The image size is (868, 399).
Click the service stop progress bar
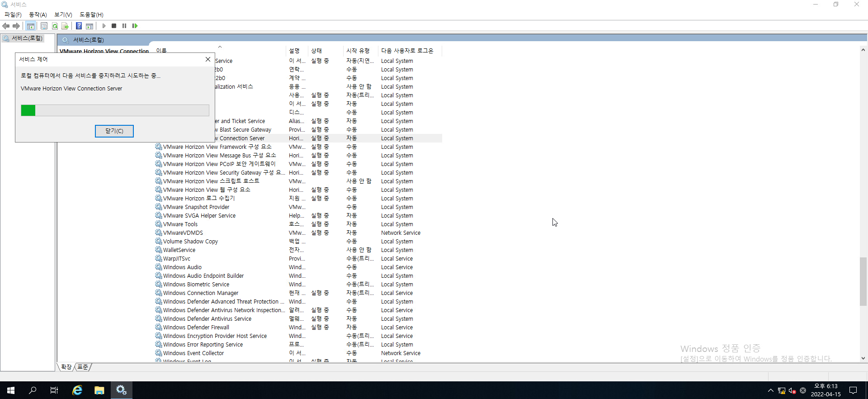115,110
